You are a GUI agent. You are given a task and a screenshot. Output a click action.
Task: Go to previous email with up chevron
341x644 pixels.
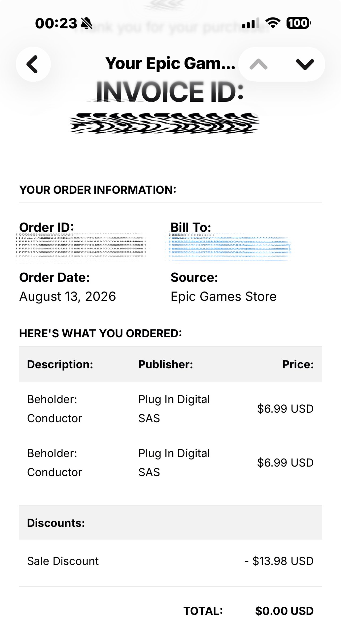pos(258,64)
